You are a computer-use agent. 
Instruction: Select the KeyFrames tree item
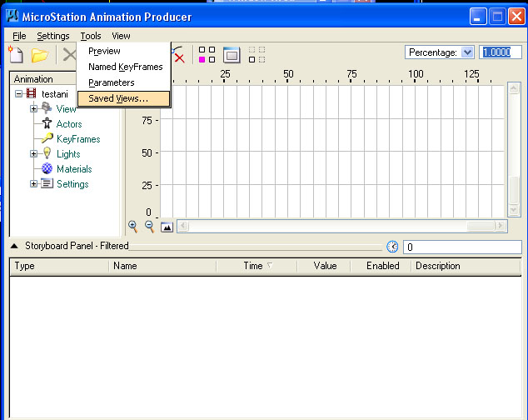(x=78, y=139)
